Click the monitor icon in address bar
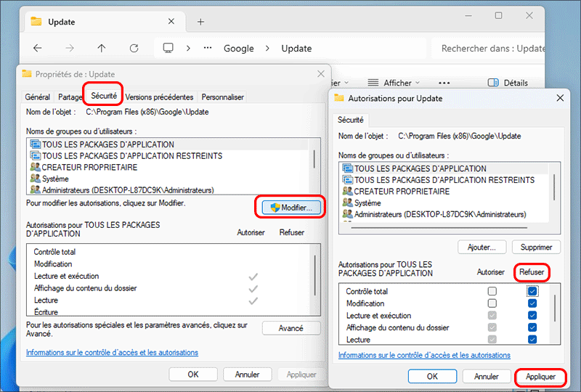 [x=168, y=48]
